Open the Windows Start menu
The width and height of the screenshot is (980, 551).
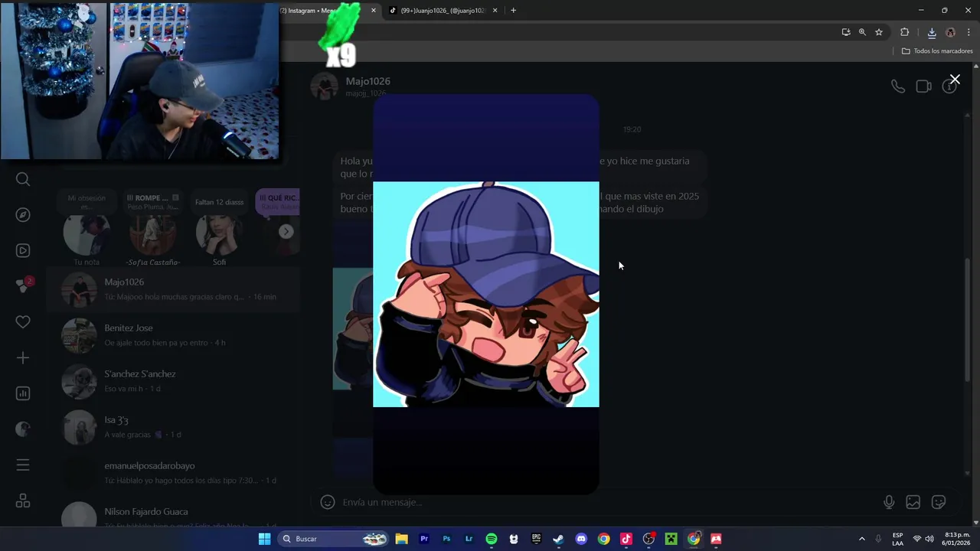coord(264,539)
